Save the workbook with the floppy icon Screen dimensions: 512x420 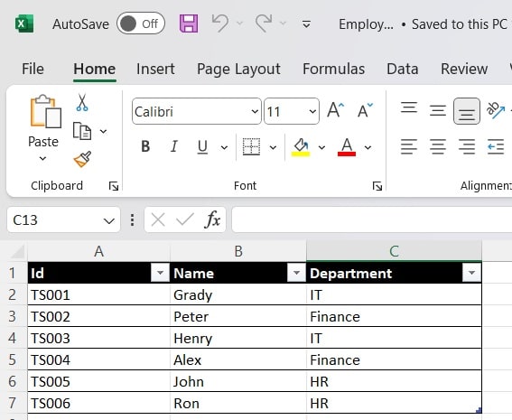[189, 23]
